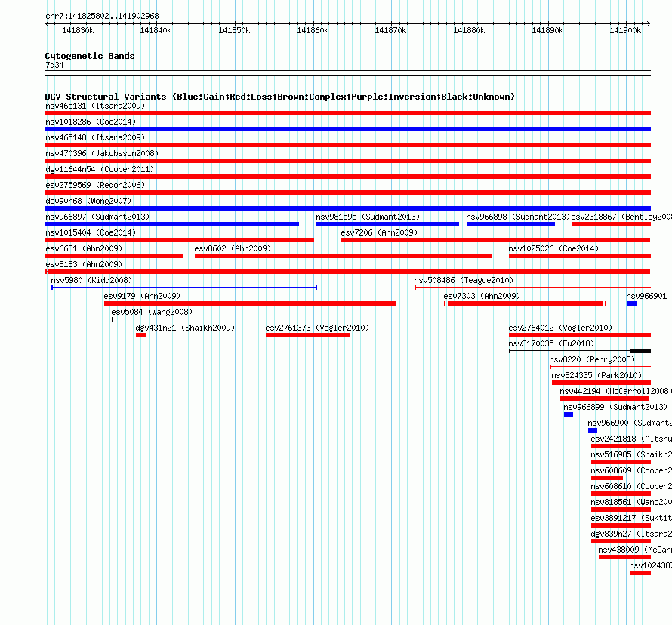Screen dimensions: 672x625
Task: Click esv9179 (Ahn2009) label
Action: tap(142, 296)
